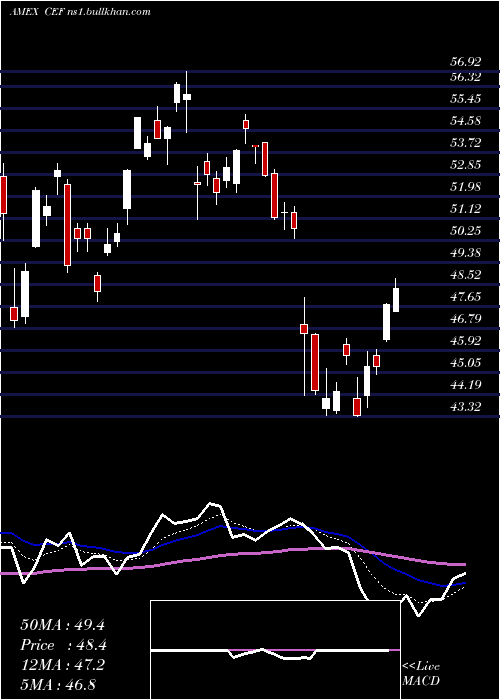
Task: Click the Price : 48.4 readout
Action: 63,645
